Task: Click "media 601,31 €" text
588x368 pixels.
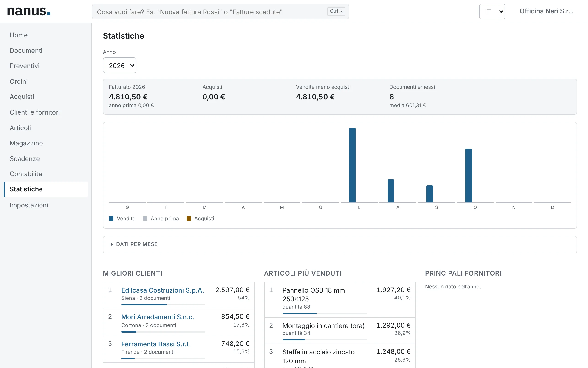Action: point(408,105)
